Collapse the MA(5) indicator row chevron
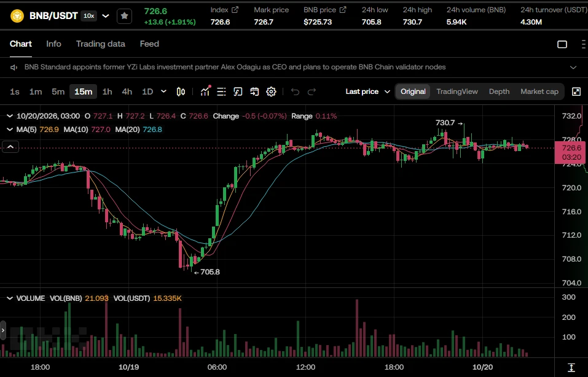 (x=10, y=130)
